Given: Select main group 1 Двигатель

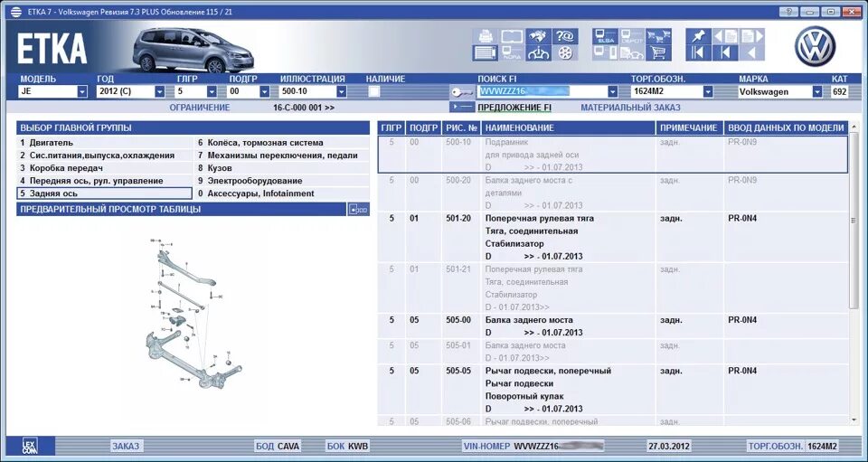Looking at the screenshot, I should (x=105, y=143).
